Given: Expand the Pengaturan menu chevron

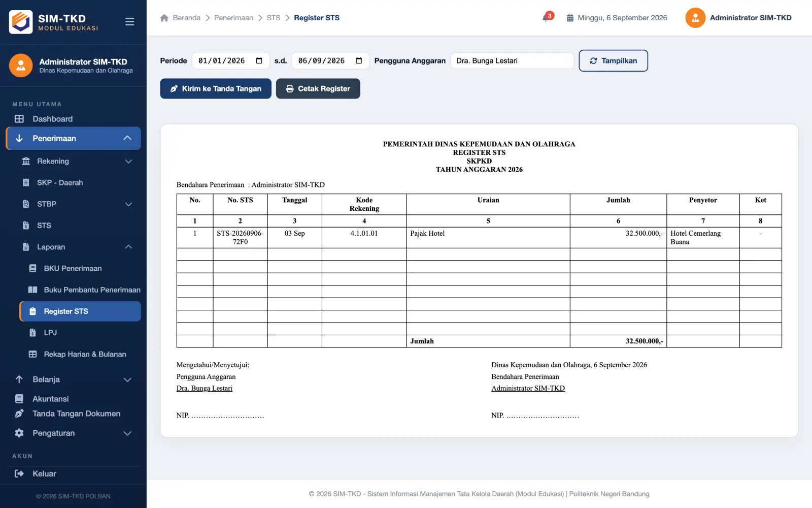Looking at the screenshot, I should (x=127, y=433).
